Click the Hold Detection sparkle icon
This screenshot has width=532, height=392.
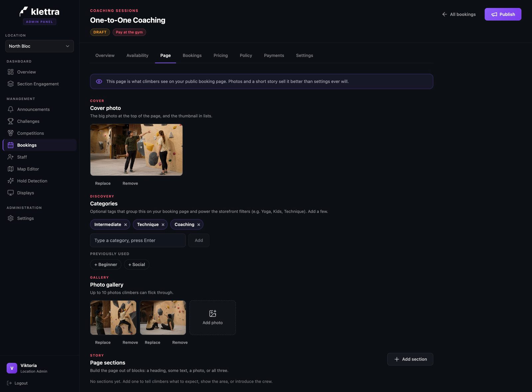point(11,181)
